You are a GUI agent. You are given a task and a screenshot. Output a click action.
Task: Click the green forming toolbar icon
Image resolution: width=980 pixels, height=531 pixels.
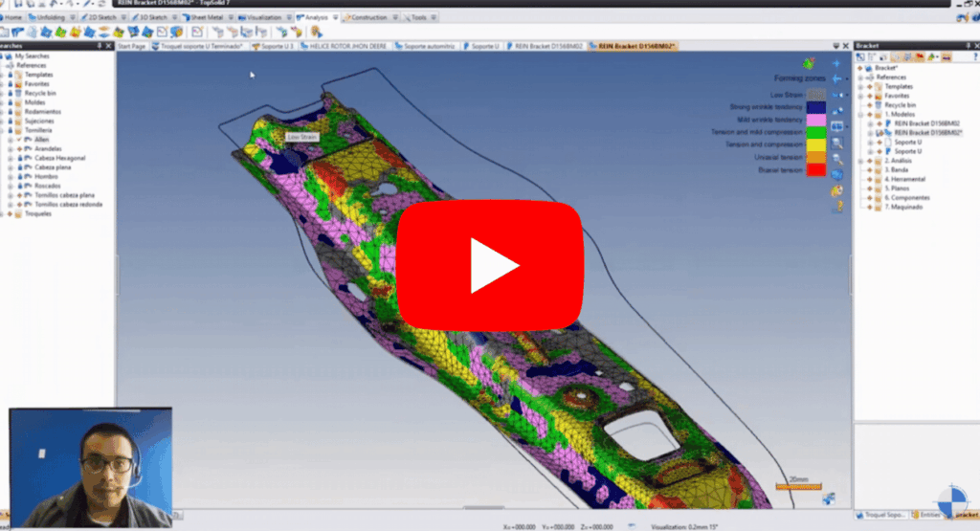click(x=60, y=32)
